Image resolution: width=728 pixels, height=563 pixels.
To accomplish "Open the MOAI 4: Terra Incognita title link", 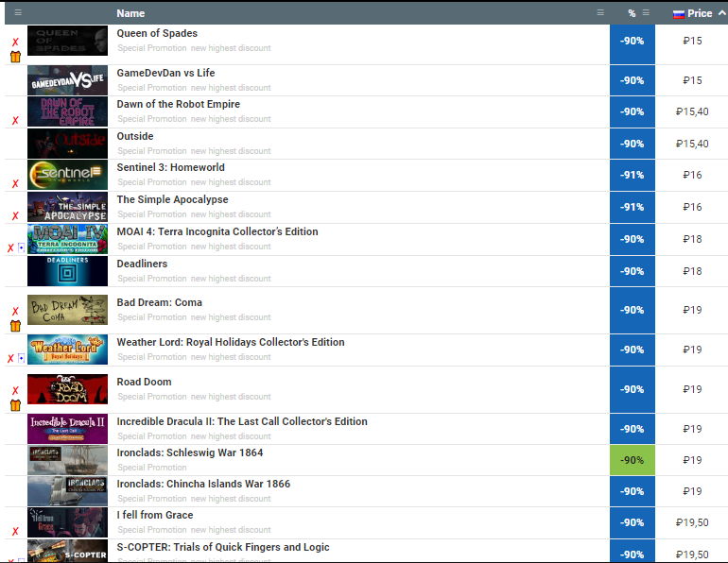I will (x=217, y=231).
